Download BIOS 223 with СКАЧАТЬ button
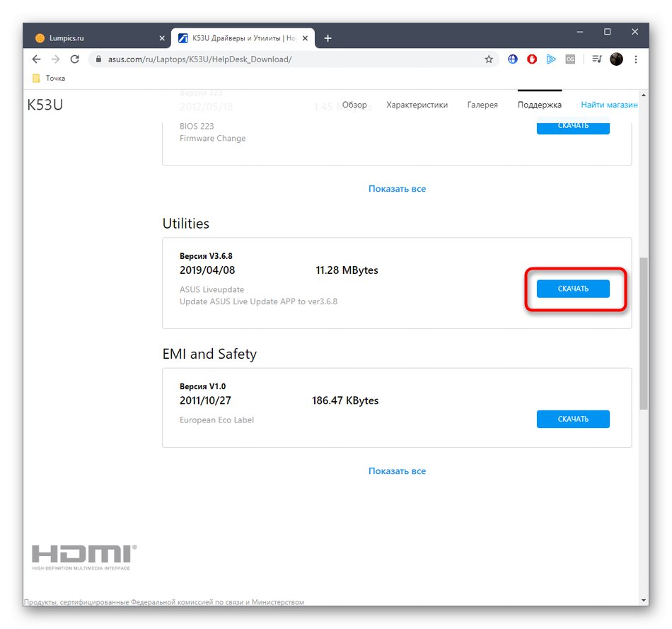The image size is (672, 629). click(x=573, y=127)
